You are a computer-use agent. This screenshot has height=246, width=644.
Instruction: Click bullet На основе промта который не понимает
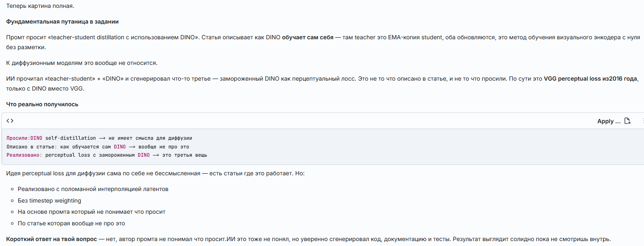92,212
